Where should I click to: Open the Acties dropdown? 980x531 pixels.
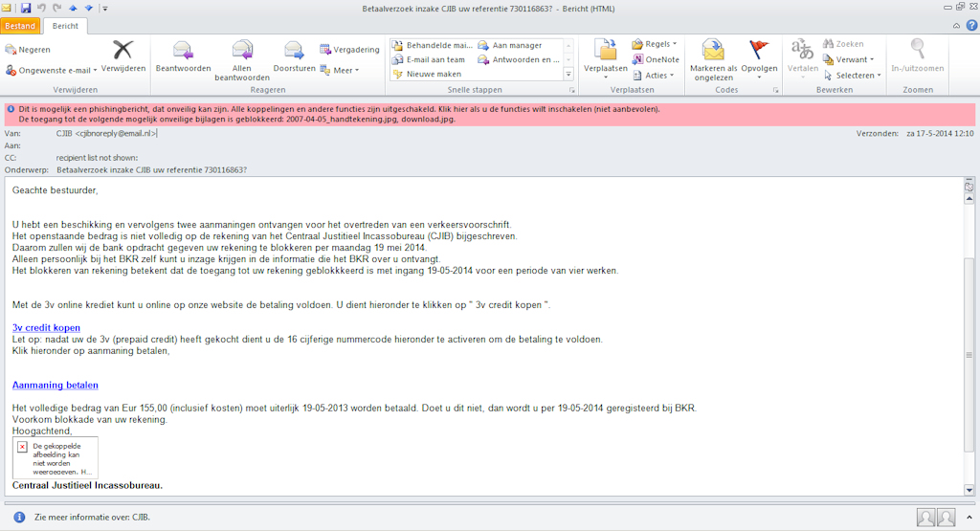pos(654,75)
